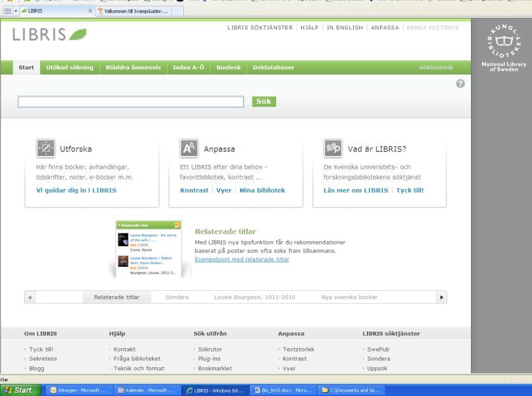Image resolution: width=532 pixels, height=396 pixels.
Task: Open Blogg footer link
Action: coord(37,369)
